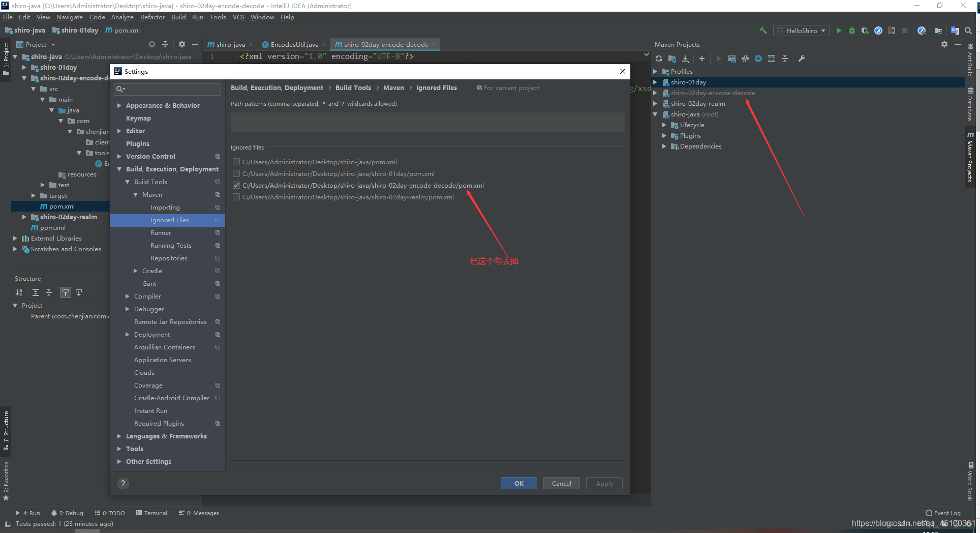Open Maven Settings wrench icon
980x533 pixels.
pos(802,58)
